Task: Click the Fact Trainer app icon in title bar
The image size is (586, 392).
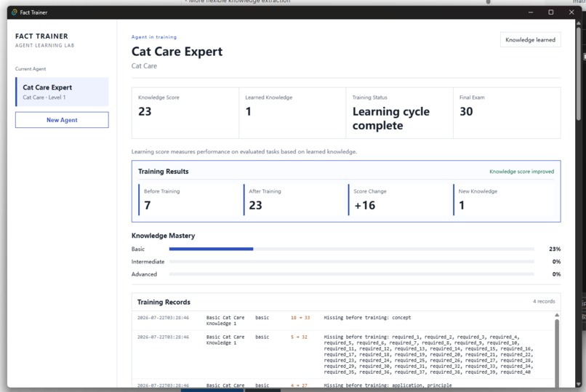Action: [15, 12]
